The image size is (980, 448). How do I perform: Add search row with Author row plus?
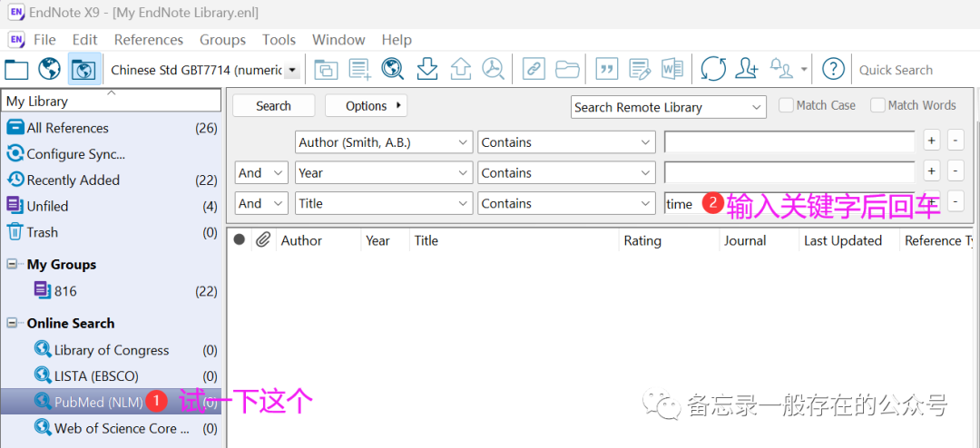coord(932,141)
